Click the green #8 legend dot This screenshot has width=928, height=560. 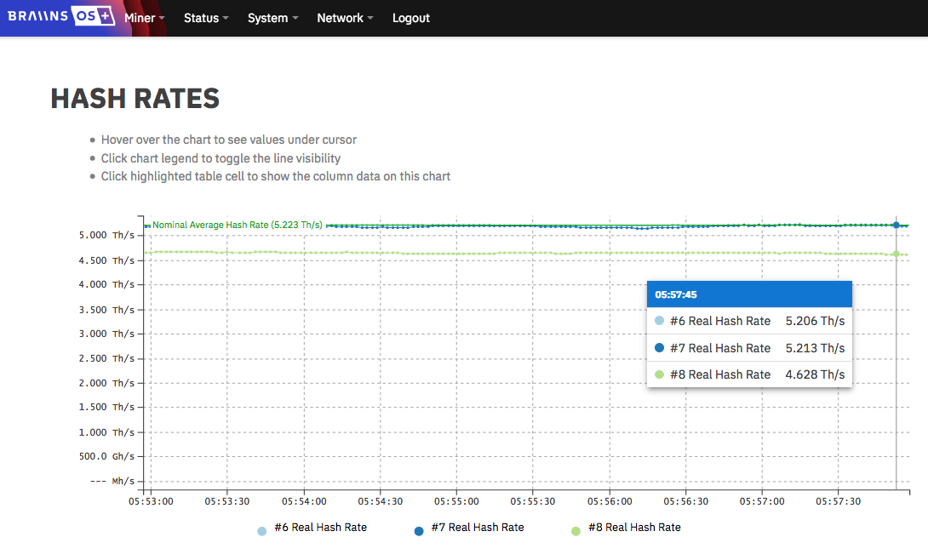576,531
